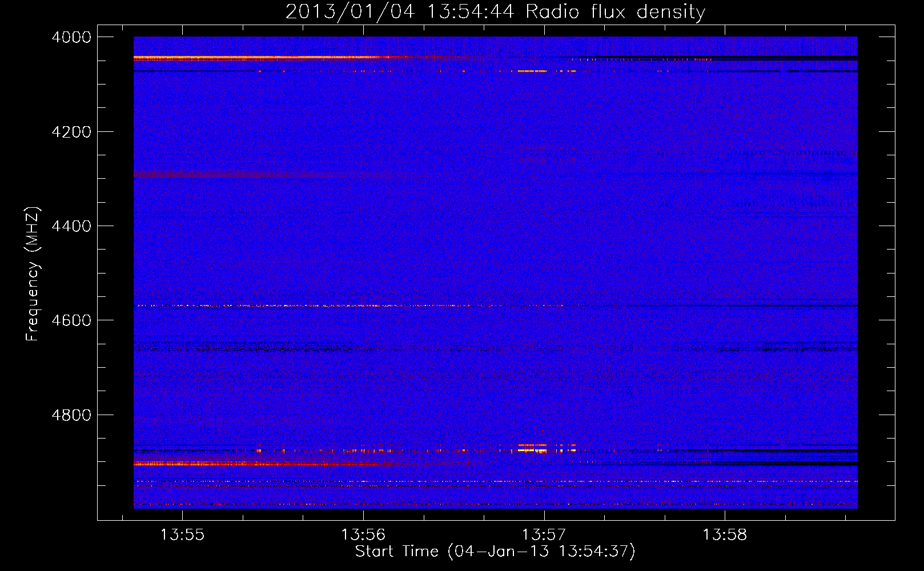Screen dimensions: 924x571
Task: Click the 'Frequency (MHZ)' axis title
Action: pos(33,274)
